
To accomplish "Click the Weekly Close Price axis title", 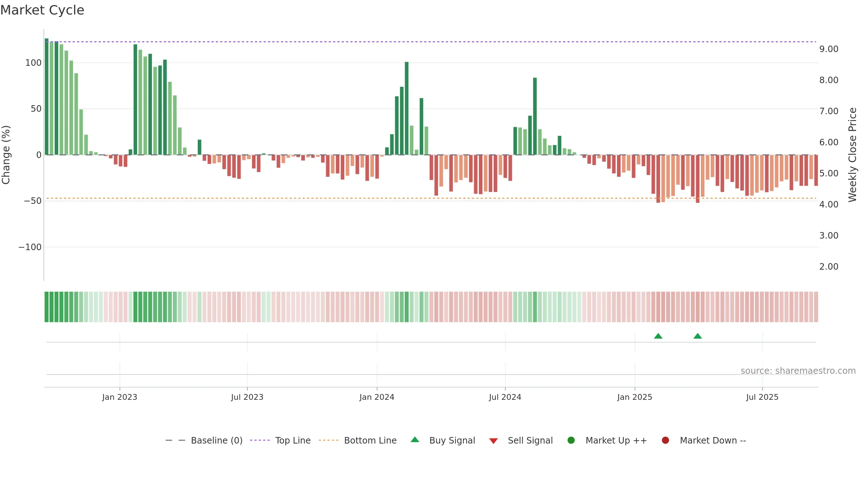I will click(x=852, y=155).
